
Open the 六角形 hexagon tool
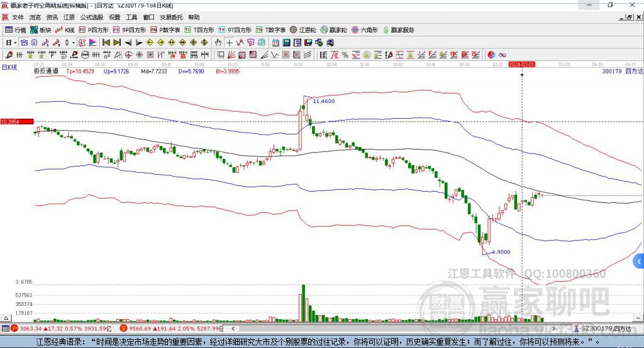pos(365,30)
